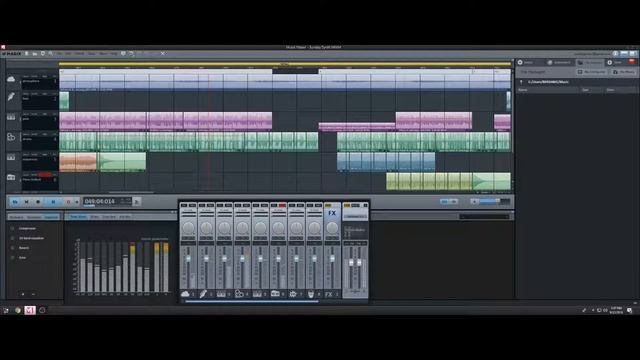640x360 pixels.
Task: Click the Play button in transport
Action: [x=53, y=202]
